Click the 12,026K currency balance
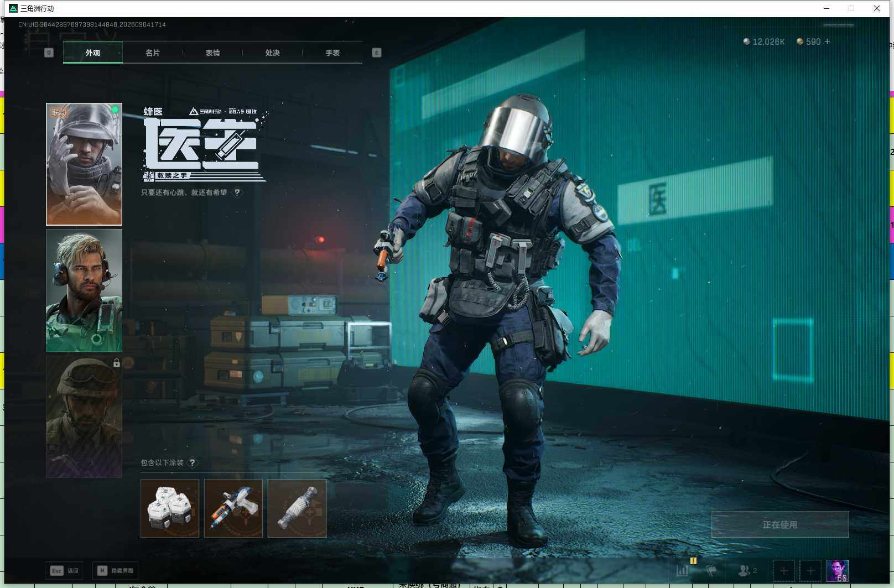The image size is (894, 588). tap(764, 41)
